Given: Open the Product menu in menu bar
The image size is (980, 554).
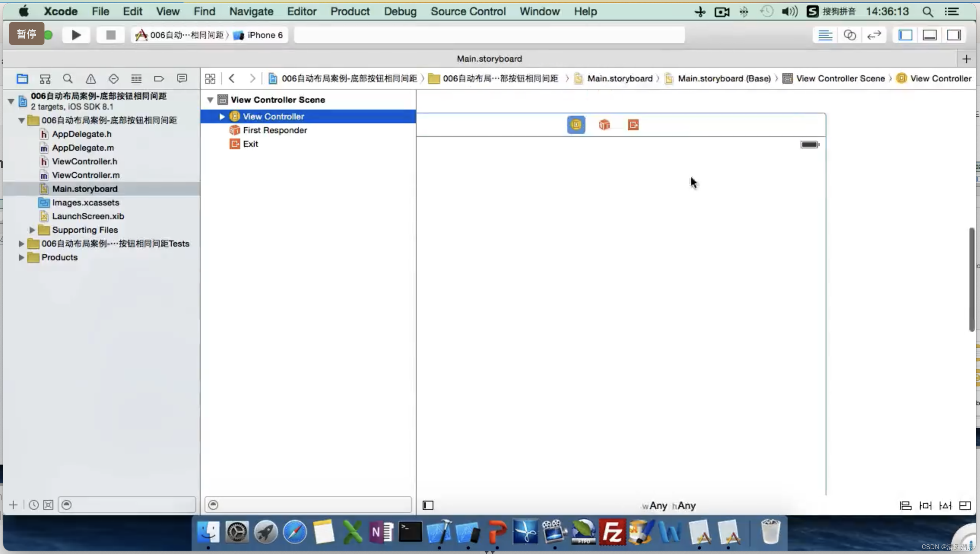Looking at the screenshot, I should click(x=349, y=11).
